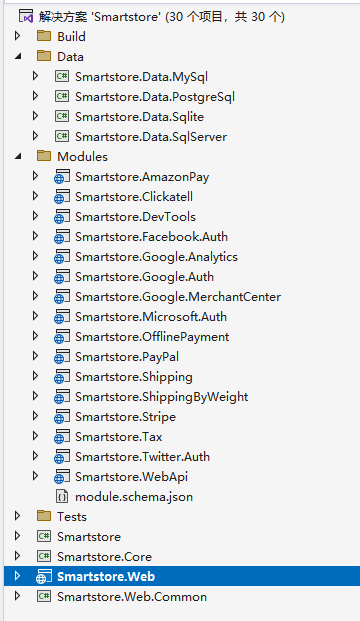Click the Smartstore.Core C# project icon

(44, 556)
